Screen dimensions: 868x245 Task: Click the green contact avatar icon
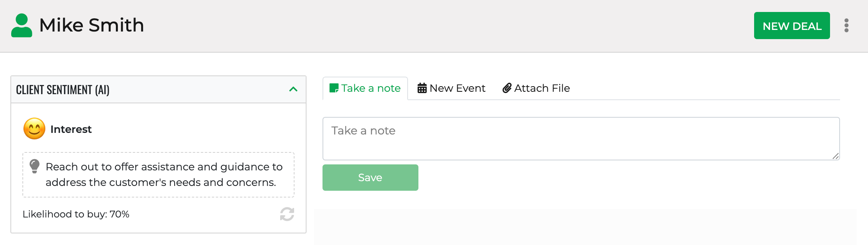(22, 26)
